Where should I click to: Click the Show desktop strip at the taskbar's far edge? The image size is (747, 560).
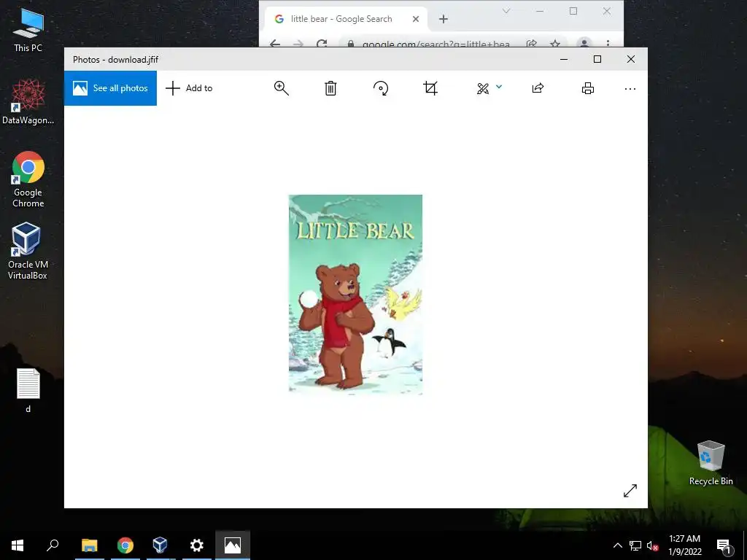tap(745, 545)
